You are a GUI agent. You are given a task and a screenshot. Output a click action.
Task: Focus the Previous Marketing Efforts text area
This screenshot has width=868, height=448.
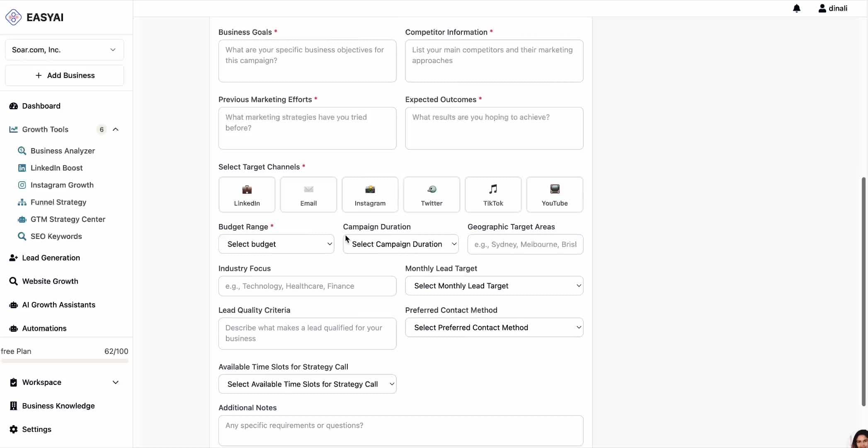click(x=307, y=128)
